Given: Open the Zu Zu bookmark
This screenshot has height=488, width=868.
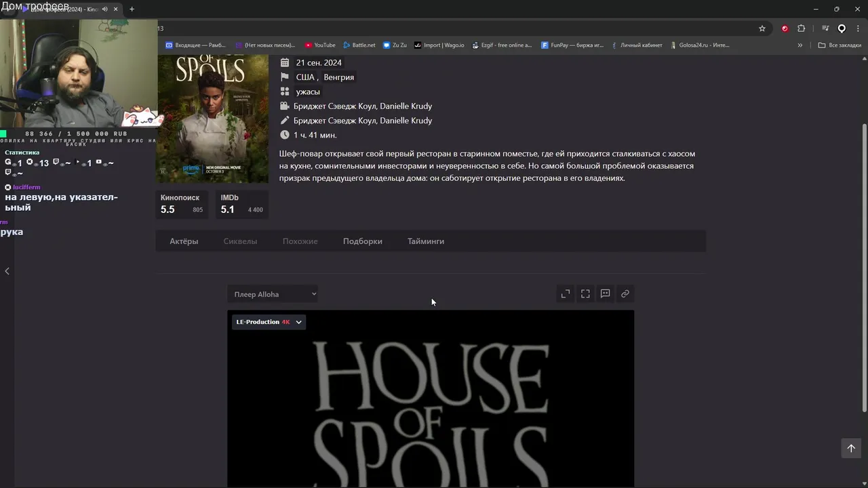Looking at the screenshot, I should coord(395,45).
